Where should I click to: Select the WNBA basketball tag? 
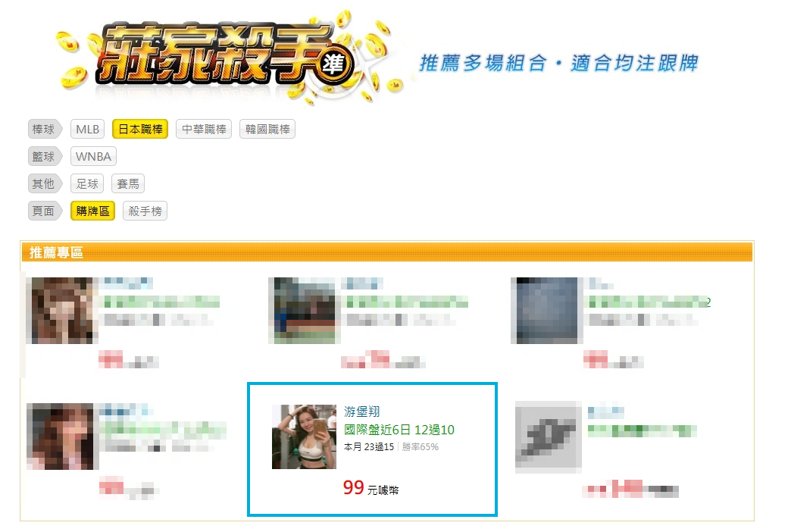tap(93, 156)
